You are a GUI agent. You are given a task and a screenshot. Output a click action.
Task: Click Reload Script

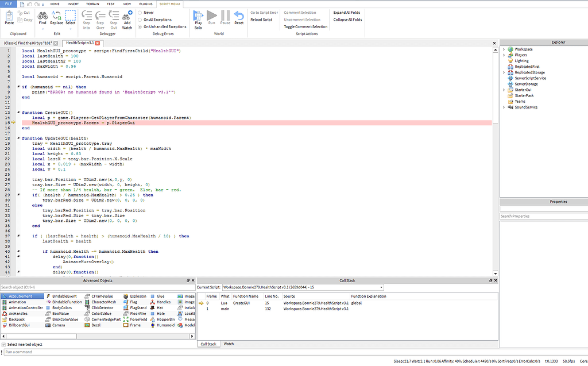261,20
